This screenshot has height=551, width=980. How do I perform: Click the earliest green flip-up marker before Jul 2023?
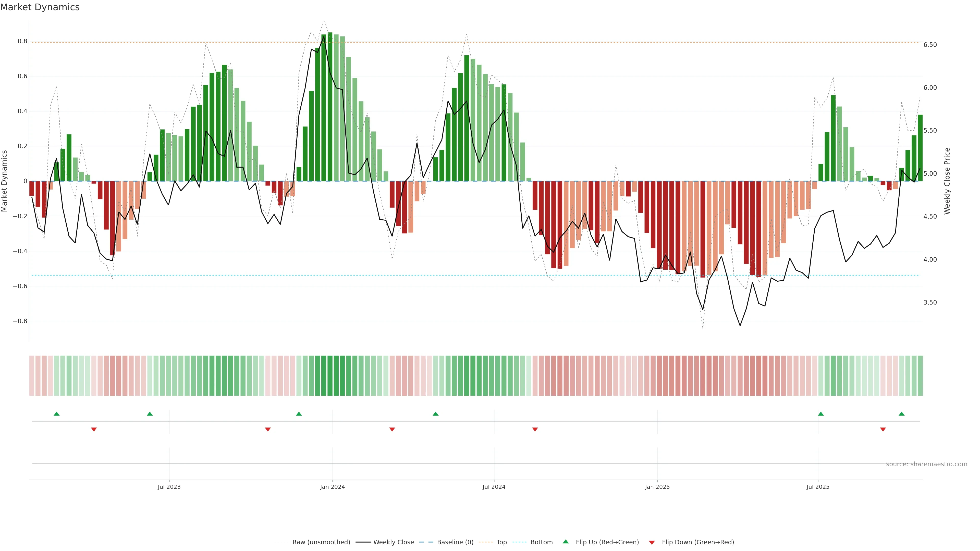[x=57, y=414]
